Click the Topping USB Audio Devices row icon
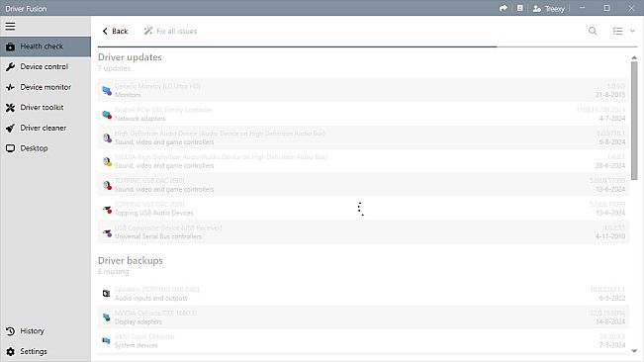This screenshot has width=644, height=362. tap(107, 210)
